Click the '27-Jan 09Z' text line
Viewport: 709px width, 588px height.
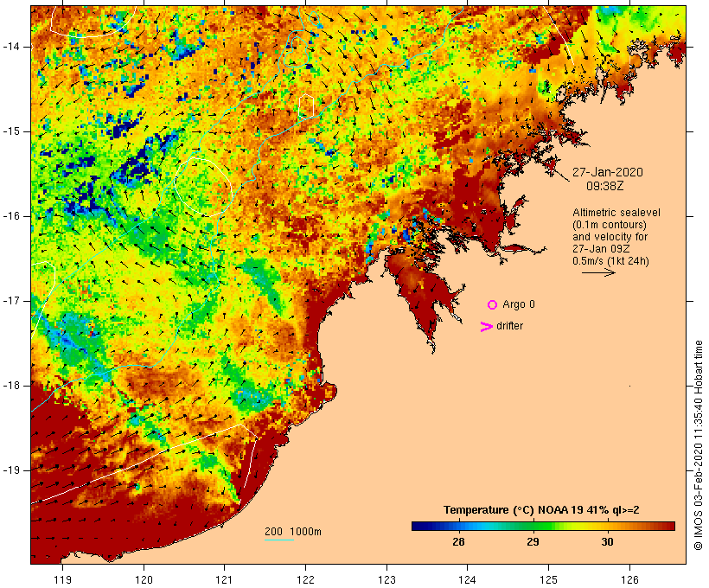click(602, 249)
